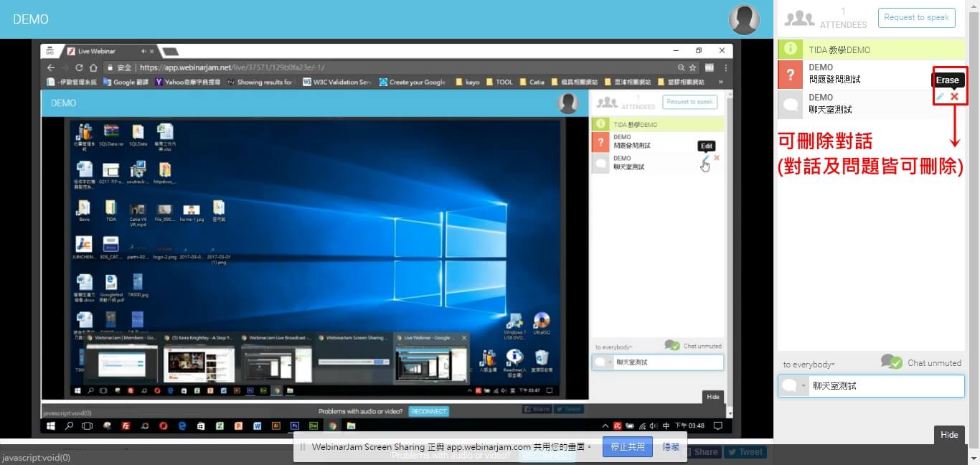The height and width of the screenshot is (465, 980).
Task: Click the red question mark icon in the outer sidebar
Action: [x=790, y=75]
